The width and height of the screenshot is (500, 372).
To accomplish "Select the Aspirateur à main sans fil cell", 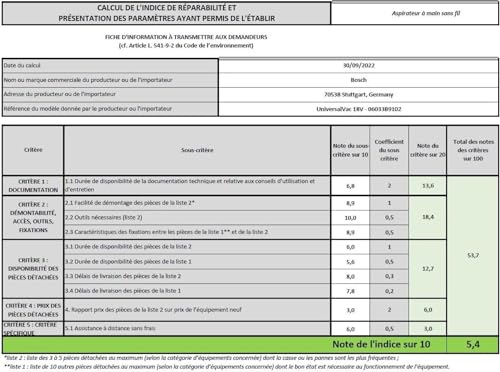I will [x=415, y=13].
